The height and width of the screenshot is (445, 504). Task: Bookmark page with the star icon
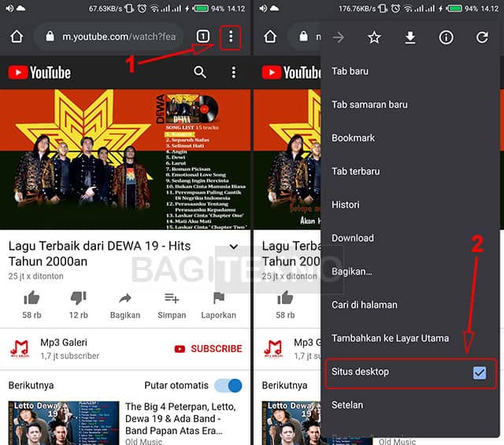point(374,37)
